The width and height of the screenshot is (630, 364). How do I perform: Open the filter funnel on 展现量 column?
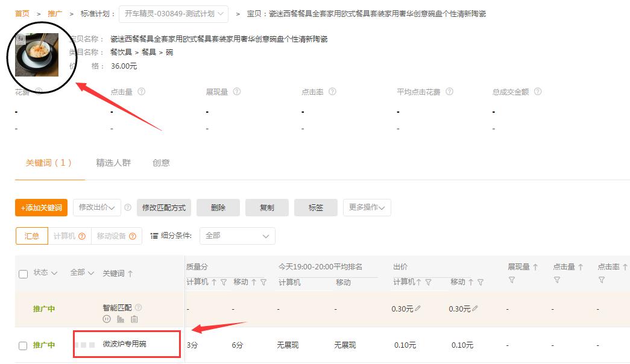[x=512, y=278]
